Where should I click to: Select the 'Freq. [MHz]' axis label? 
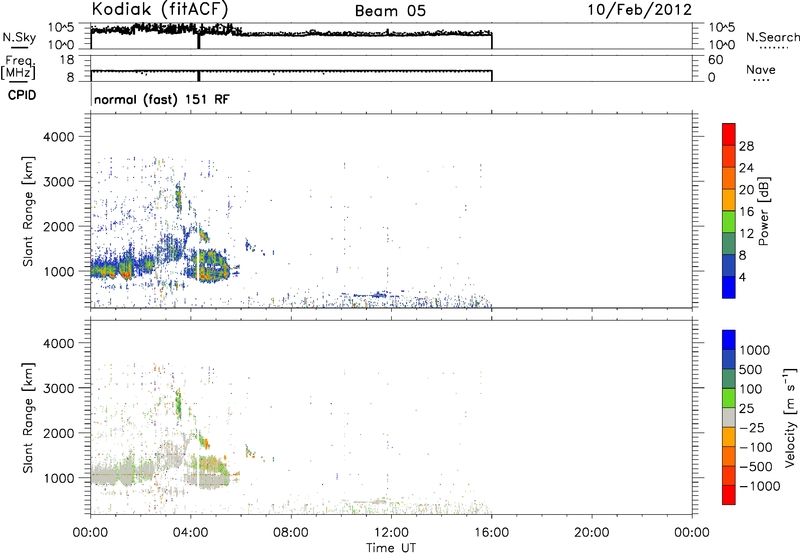[18, 68]
